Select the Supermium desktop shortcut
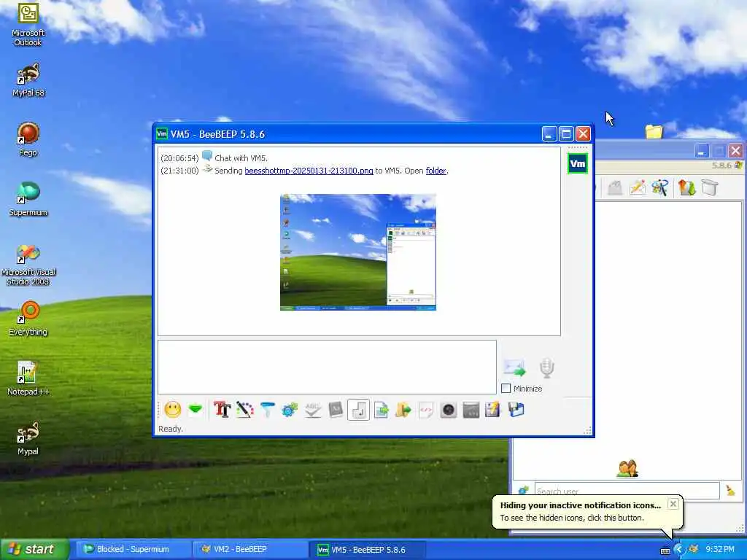The width and height of the screenshot is (747, 560). click(x=28, y=200)
